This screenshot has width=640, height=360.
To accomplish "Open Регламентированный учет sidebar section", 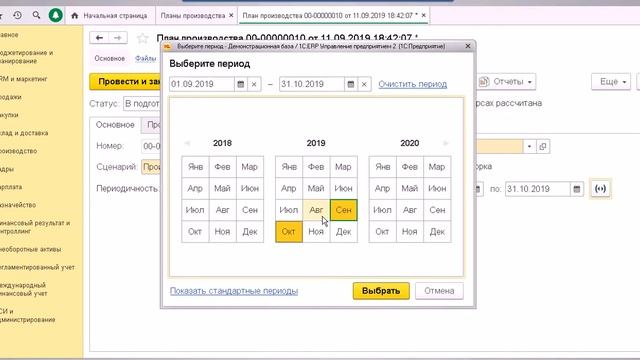I will (x=38, y=267).
